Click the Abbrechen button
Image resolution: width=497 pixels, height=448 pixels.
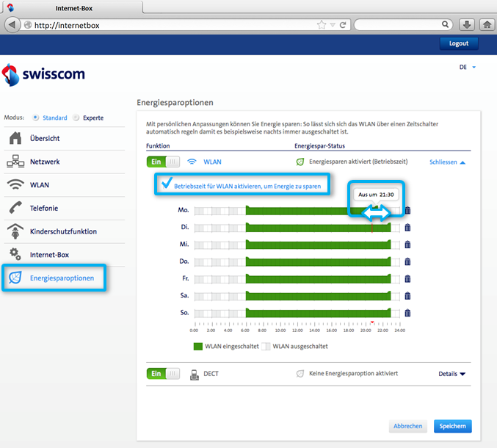(407, 426)
